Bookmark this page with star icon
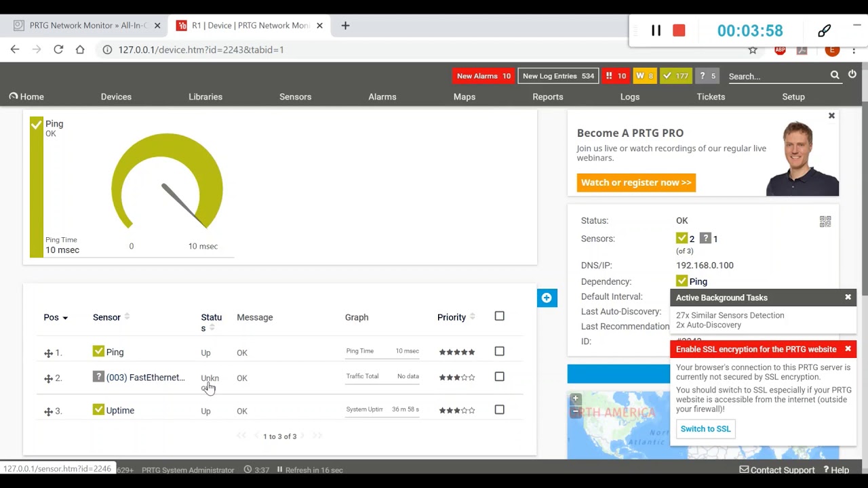This screenshot has height=488, width=868. coord(753,49)
